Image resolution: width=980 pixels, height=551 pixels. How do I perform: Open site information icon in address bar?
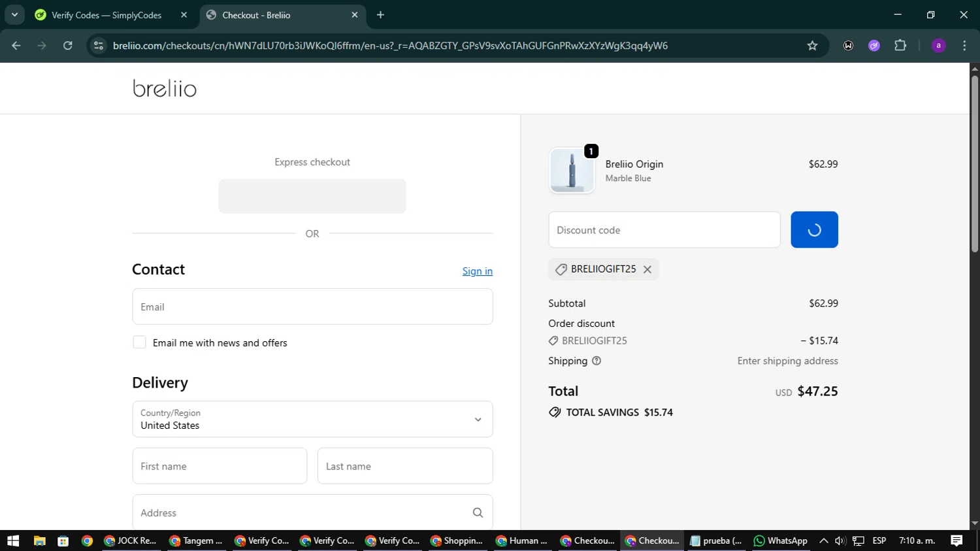99,46
